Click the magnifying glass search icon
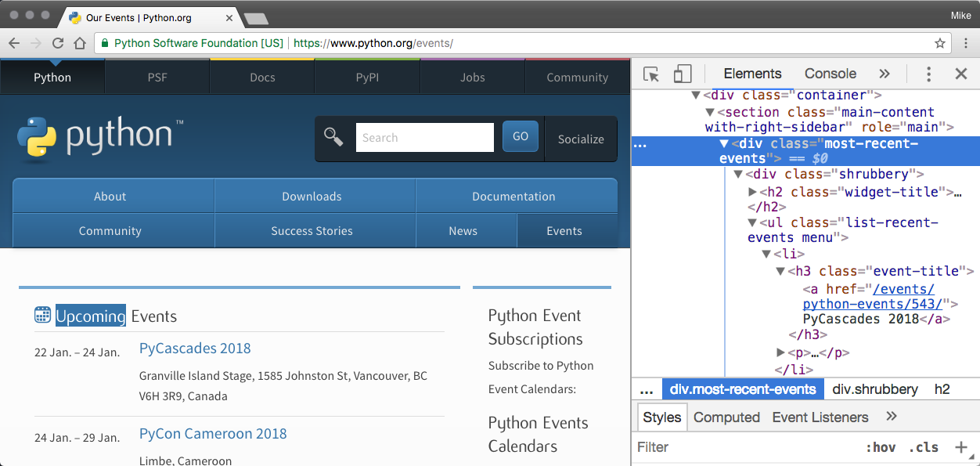 click(333, 137)
